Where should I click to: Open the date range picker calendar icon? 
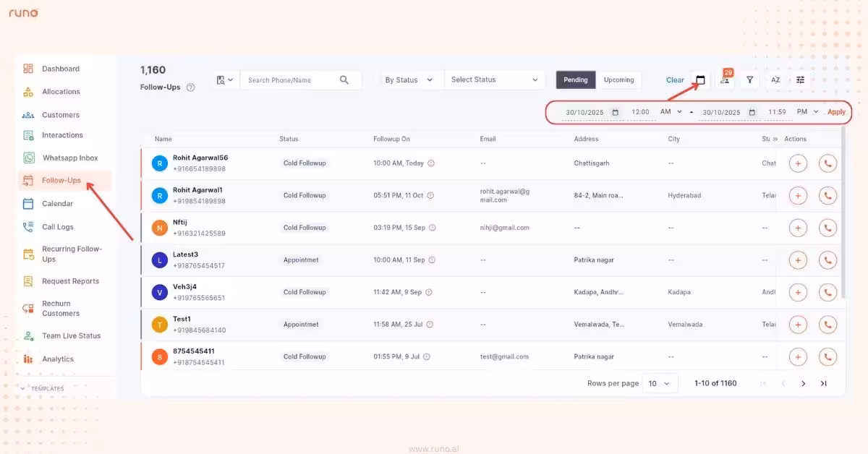(700, 80)
